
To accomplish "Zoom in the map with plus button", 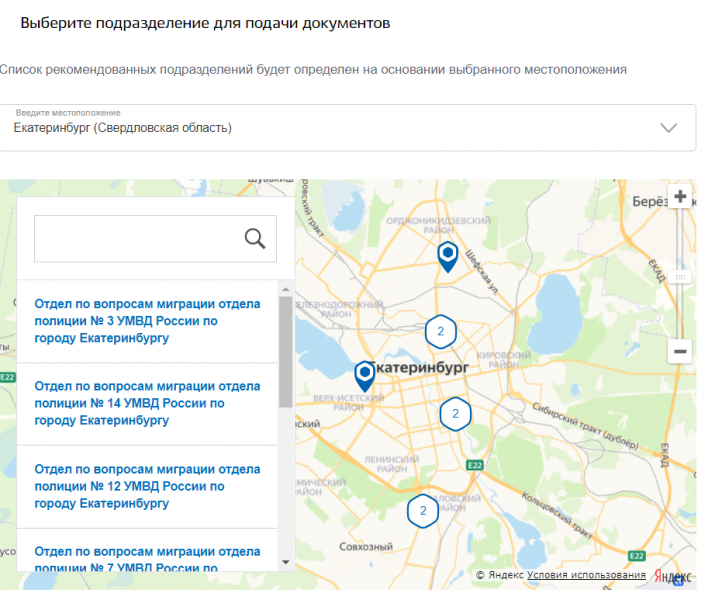I will [x=680, y=197].
